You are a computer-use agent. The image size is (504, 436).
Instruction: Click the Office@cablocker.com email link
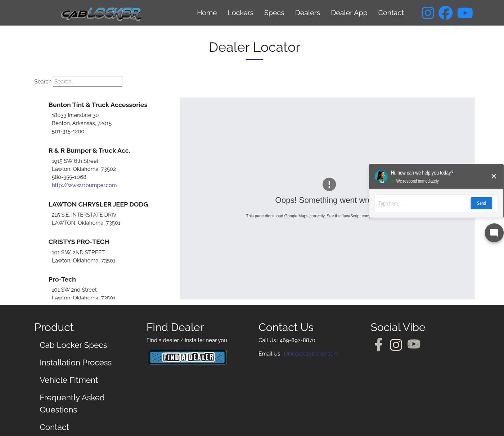point(311,354)
